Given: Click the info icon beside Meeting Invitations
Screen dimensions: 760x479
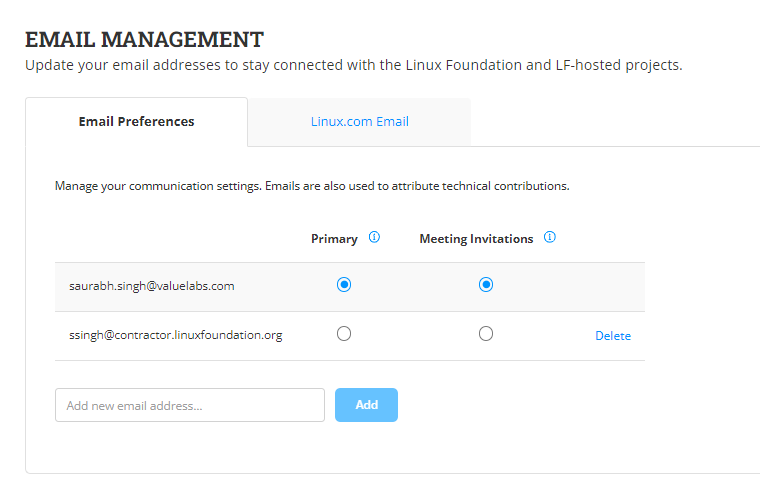Looking at the screenshot, I should pos(549,238).
